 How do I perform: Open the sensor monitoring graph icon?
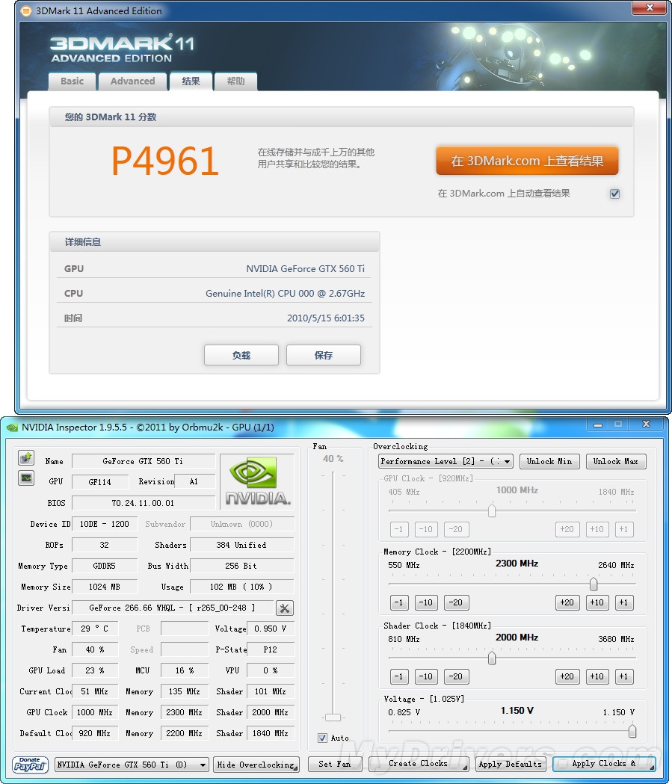pyautogui.click(x=26, y=478)
